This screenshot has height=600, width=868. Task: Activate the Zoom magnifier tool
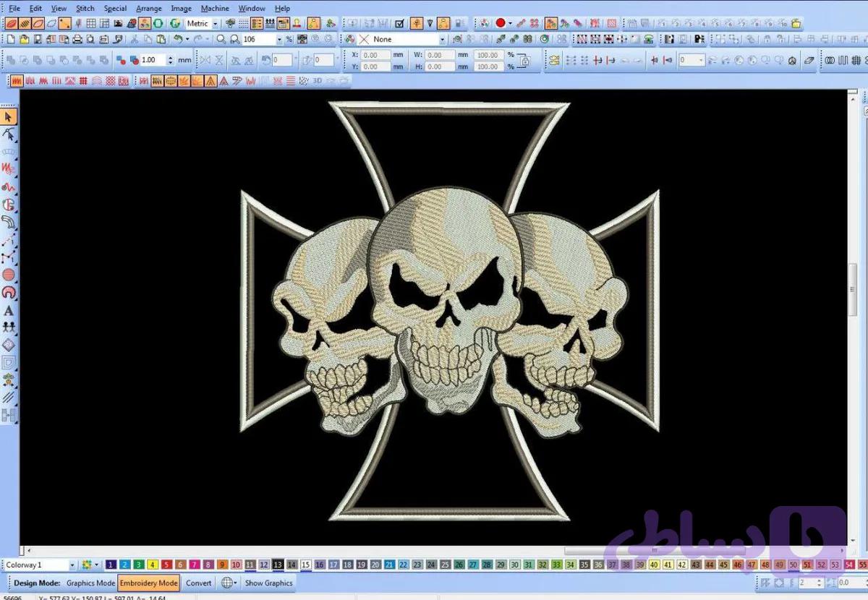click(x=221, y=39)
